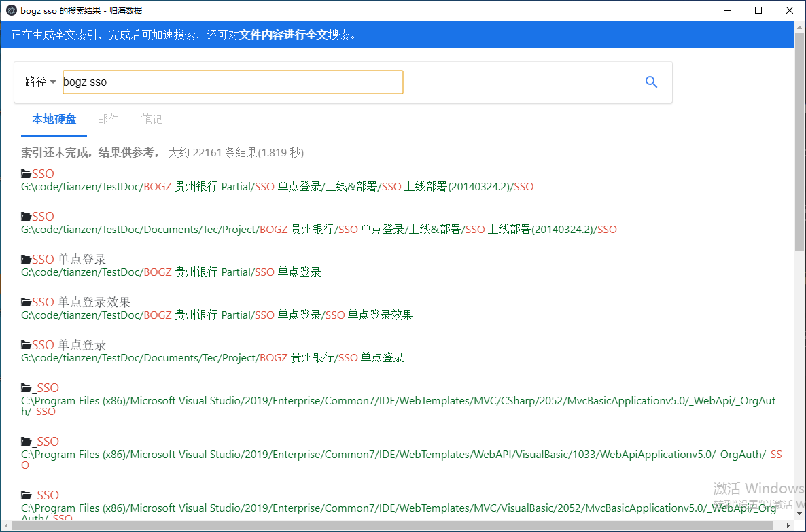Click the magnifier search icon
Screen dimensions: 806x532
[651, 82]
